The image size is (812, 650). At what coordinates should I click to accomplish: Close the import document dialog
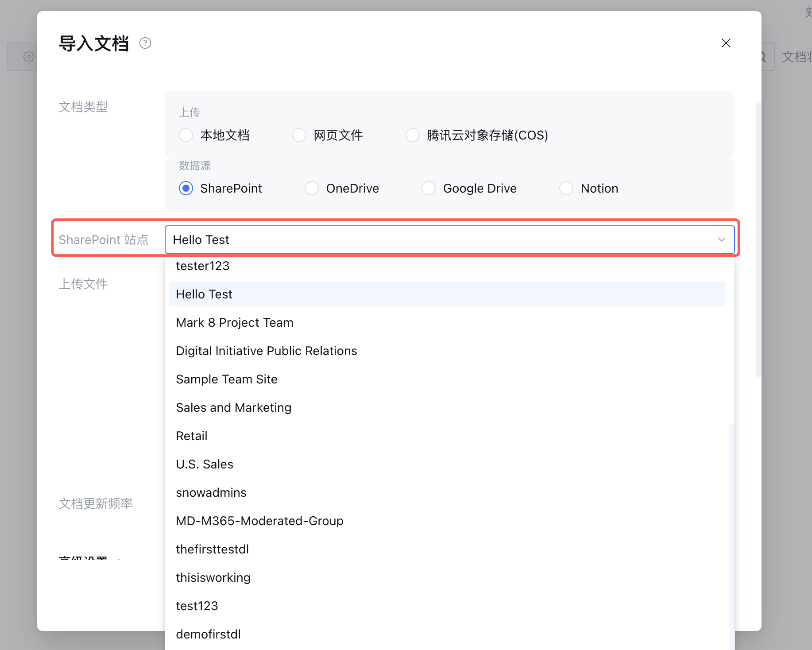[726, 43]
